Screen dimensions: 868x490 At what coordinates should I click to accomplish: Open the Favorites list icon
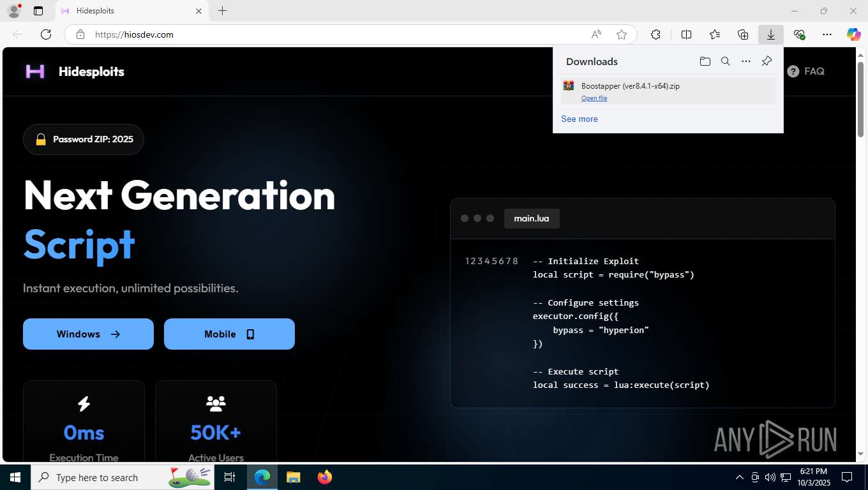point(715,34)
